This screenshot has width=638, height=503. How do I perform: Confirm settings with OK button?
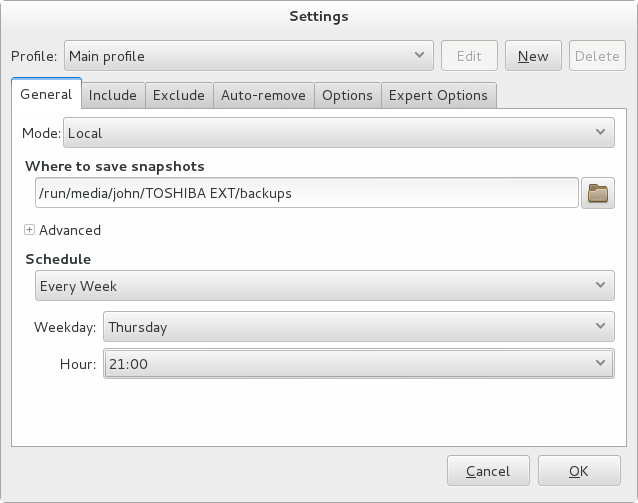[578, 471]
